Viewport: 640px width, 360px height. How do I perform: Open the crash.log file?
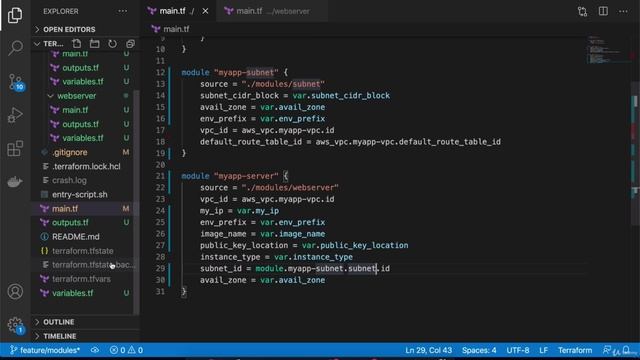point(69,180)
